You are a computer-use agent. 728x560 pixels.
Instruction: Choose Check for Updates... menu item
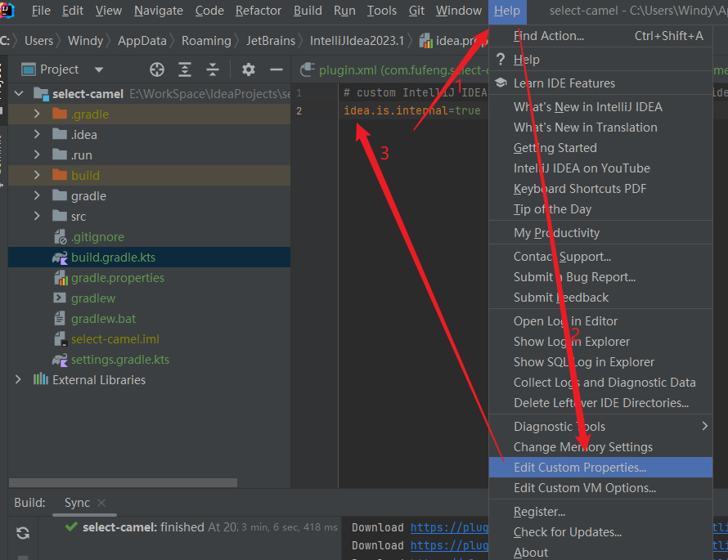coord(600,532)
